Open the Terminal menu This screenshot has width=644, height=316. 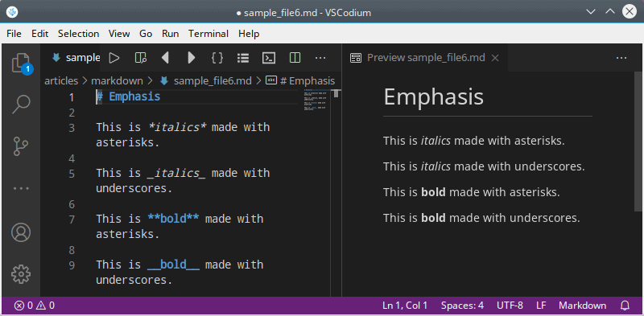(208, 34)
